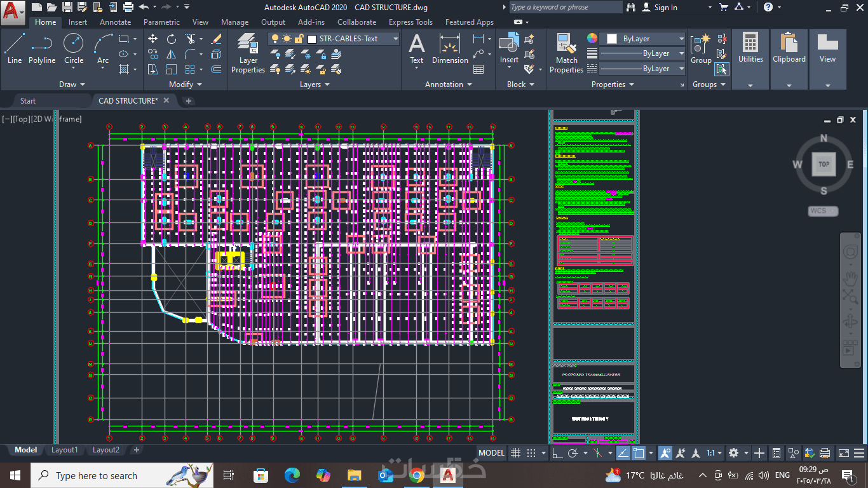The width and height of the screenshot is (868, 488).
Task: Toggle Ortho mode in the status bar
Action: tap(557, 453)
